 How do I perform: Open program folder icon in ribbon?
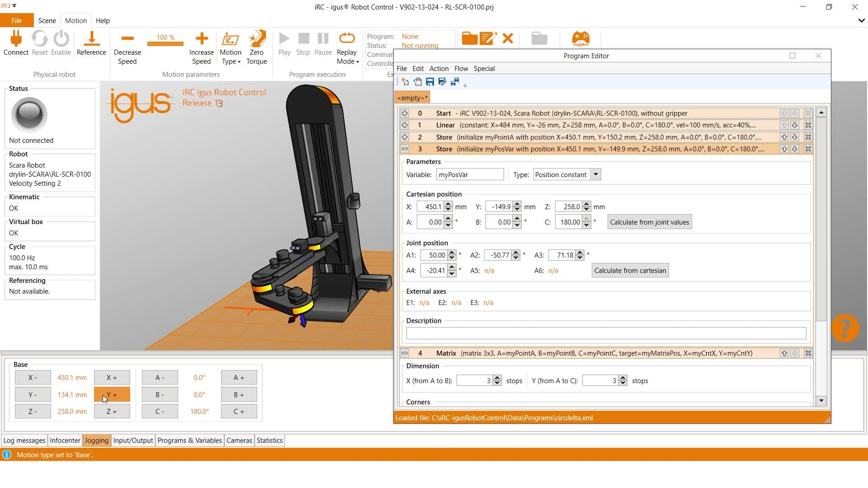click(x=470, y=38)
